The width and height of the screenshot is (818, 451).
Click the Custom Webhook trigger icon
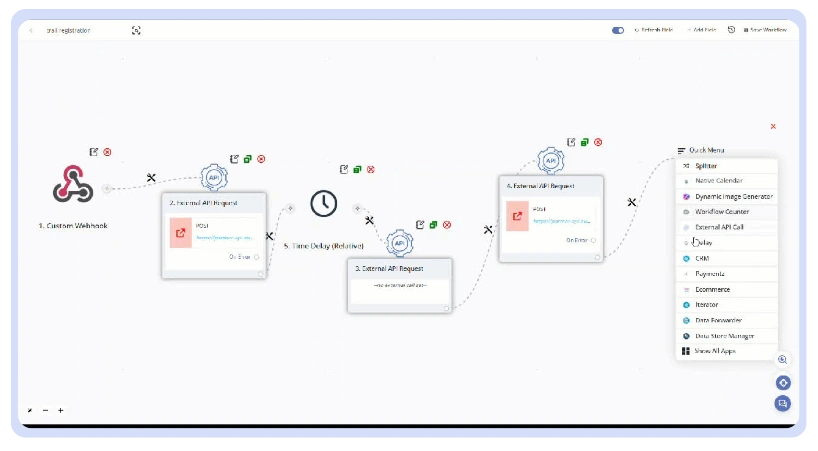coord(73,186)
